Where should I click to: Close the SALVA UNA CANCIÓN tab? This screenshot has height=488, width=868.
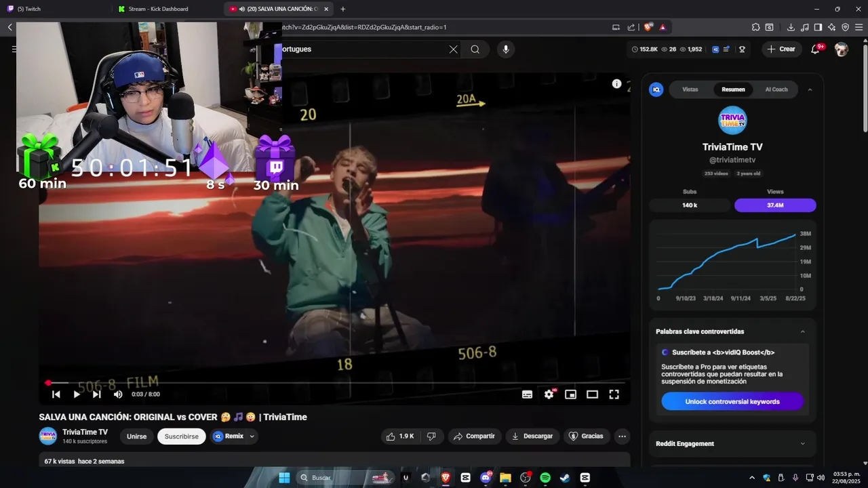point(326,9)
